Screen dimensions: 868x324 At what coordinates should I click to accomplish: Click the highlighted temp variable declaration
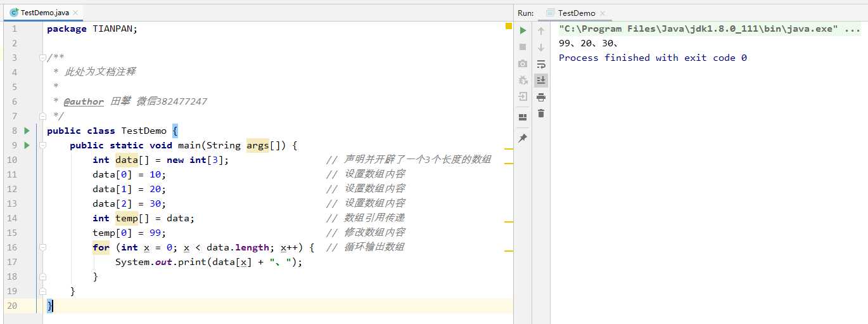127,218
